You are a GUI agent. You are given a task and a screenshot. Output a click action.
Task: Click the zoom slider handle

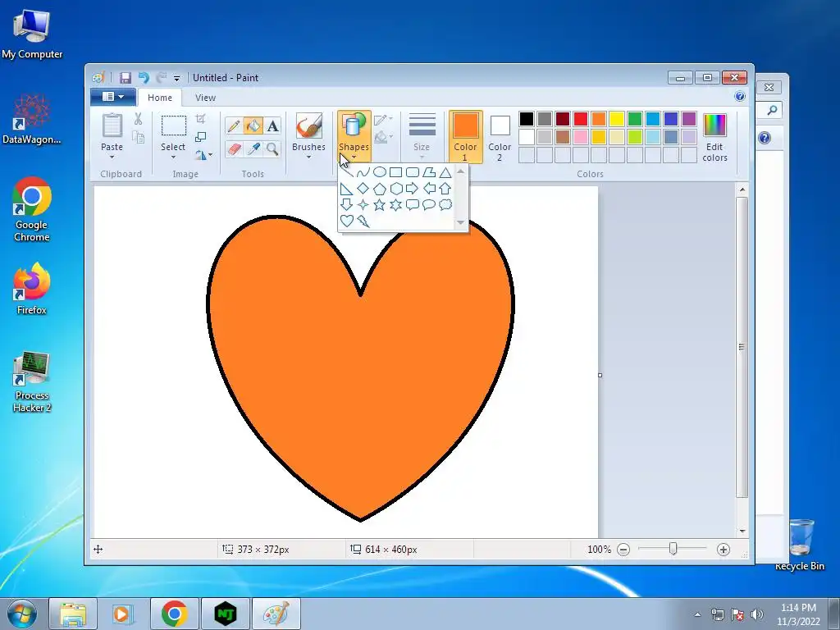pos(673,549)
